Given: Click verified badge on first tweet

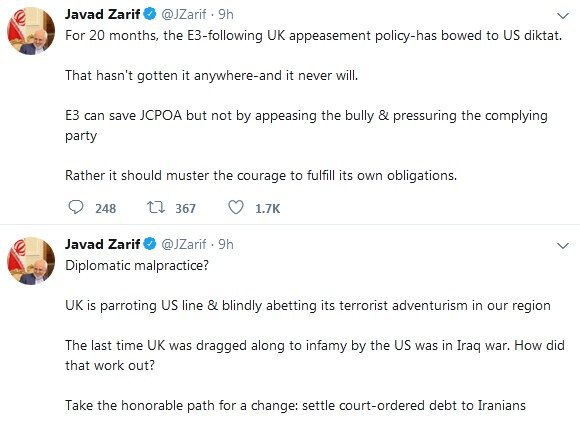Looking at the screenshot, I should pyautogui.click(x=150, y=14).
